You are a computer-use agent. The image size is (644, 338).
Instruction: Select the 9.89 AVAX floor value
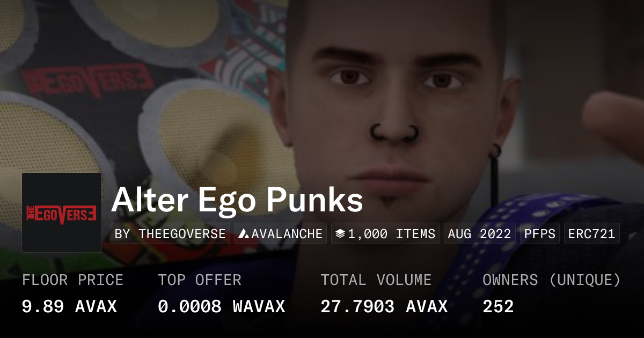click(69, 306)
